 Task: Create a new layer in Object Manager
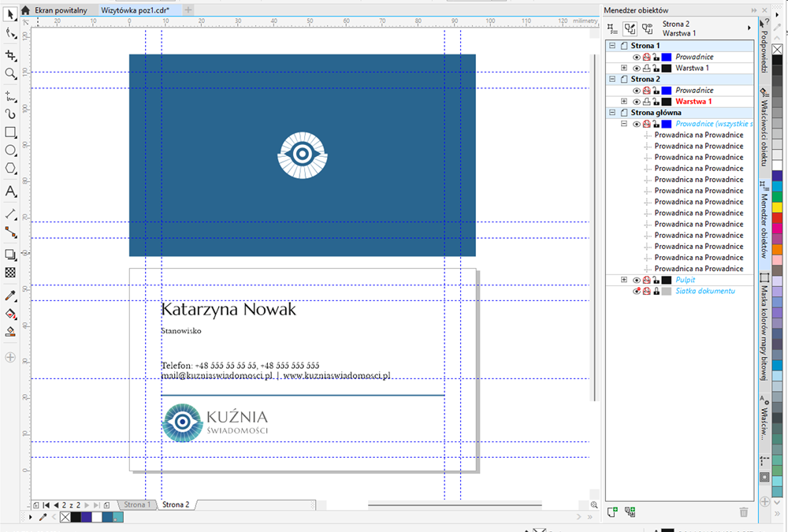pos(612,512)
